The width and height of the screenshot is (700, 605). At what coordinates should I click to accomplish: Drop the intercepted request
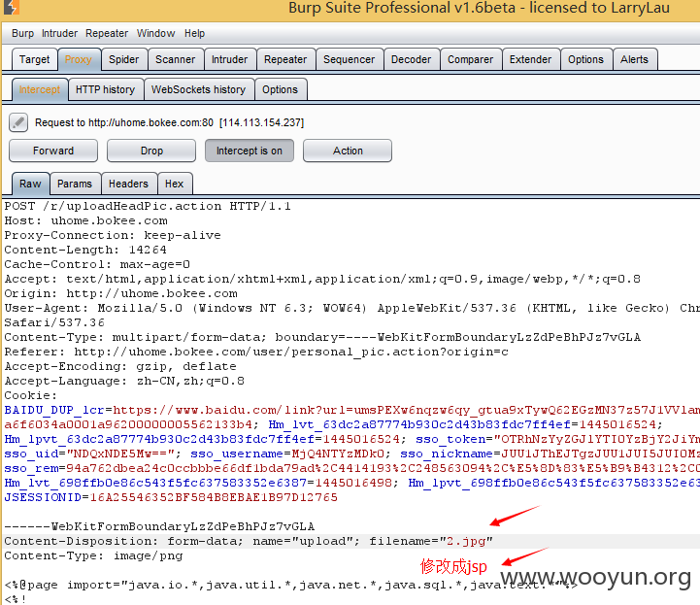pos(151,151)
